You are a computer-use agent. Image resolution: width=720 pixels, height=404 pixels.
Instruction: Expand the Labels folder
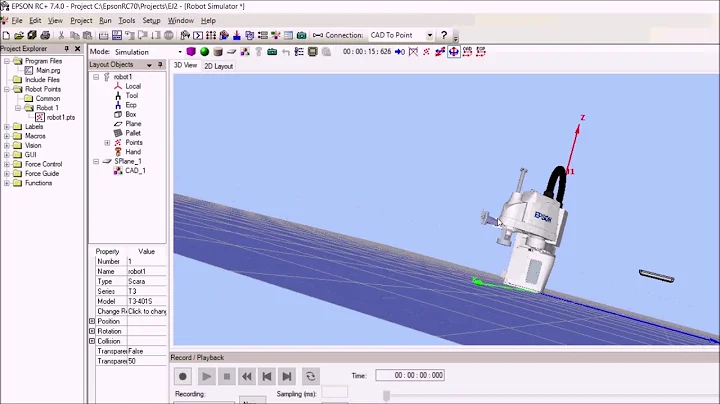[7, 127]
